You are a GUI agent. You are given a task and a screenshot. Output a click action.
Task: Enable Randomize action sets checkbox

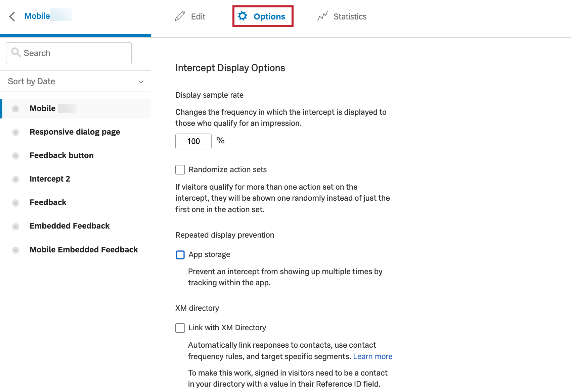click(180, 169)
